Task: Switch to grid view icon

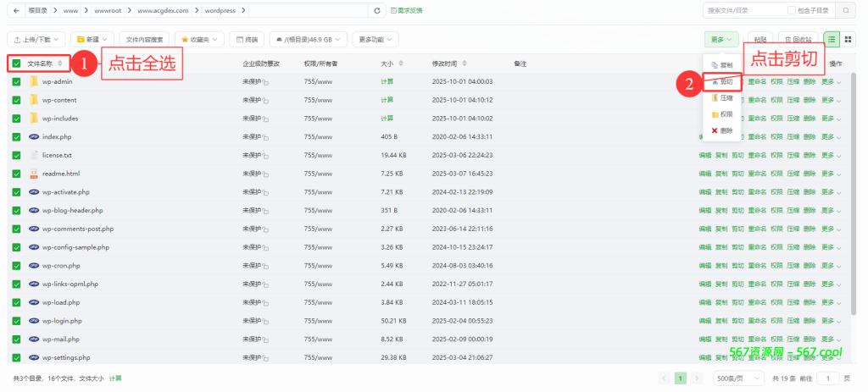Action: coord(848,39)
